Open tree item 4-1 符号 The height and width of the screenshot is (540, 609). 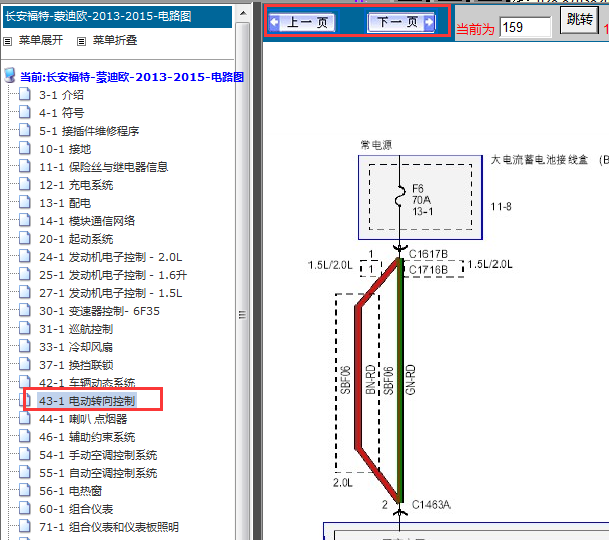click(61, 113)
